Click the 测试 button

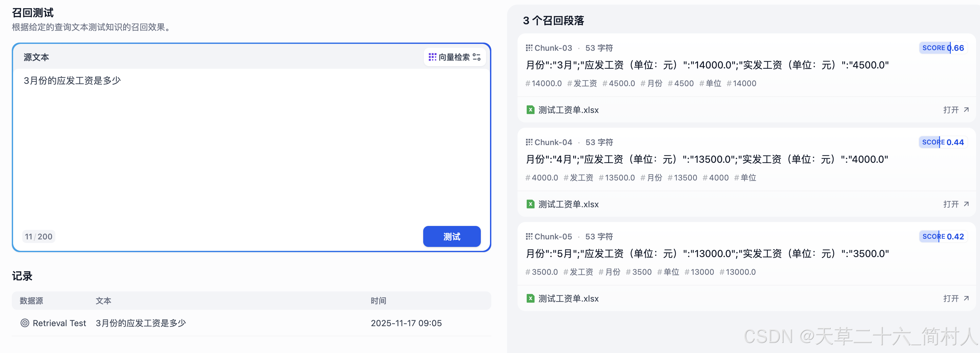pyautogui.click(x=452, y=236)
